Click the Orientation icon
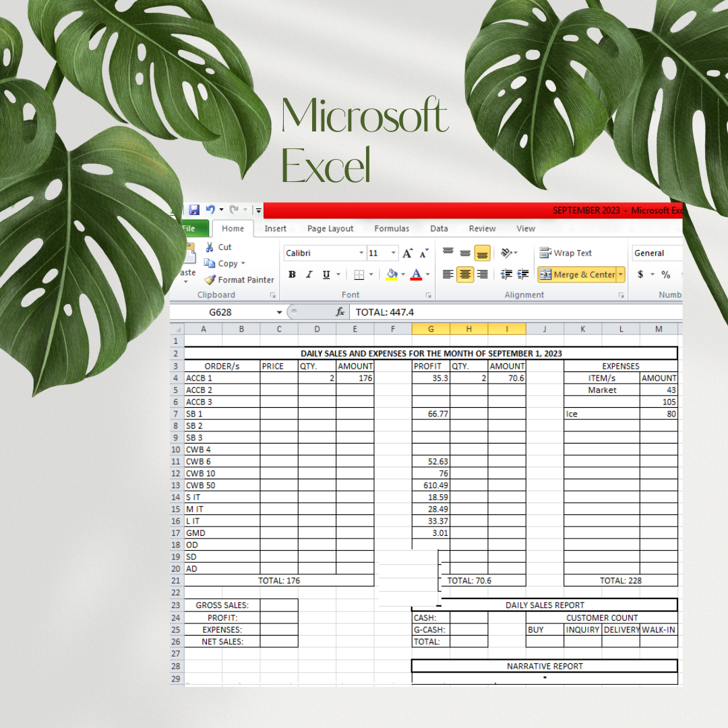728x728 pixels. click(x=506, y=253)
